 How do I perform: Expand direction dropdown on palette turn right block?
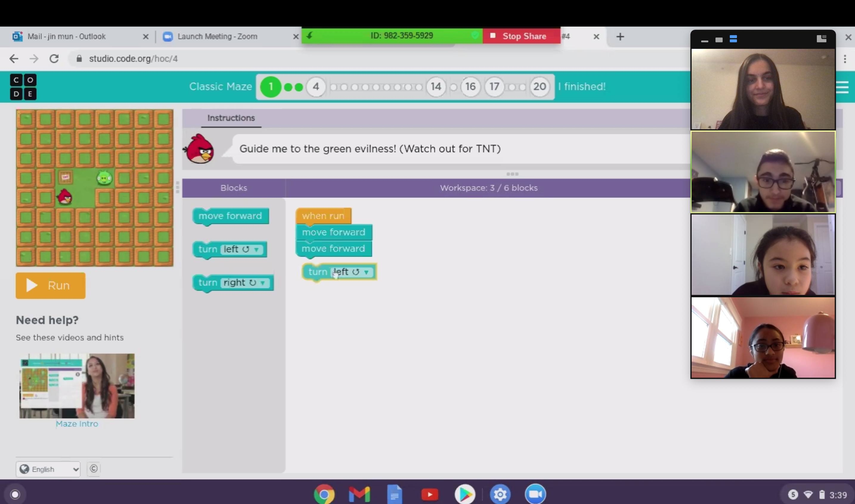262,283
